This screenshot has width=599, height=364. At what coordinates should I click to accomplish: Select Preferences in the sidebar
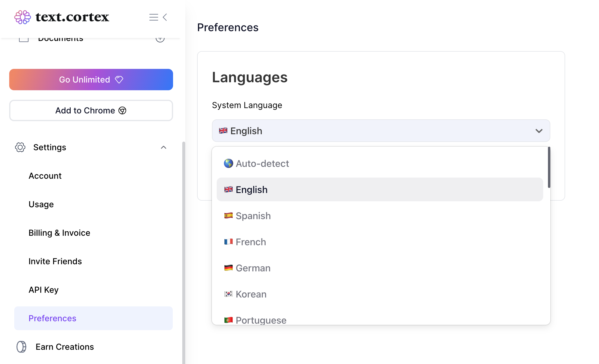94,318
